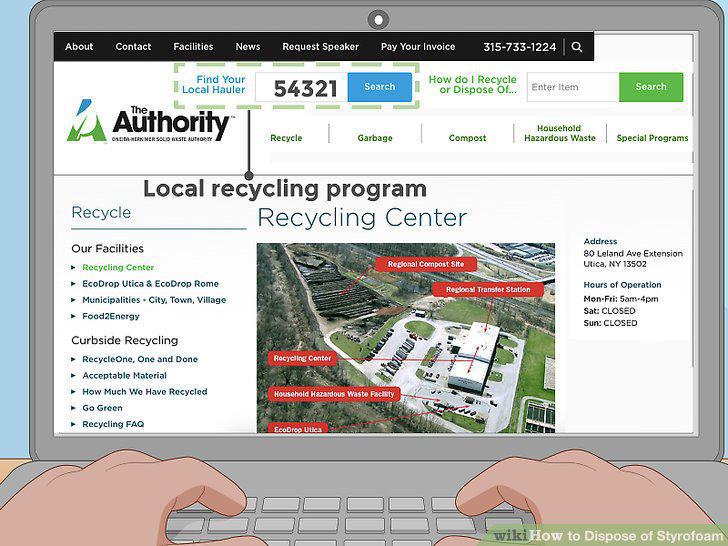Click the Regional Compost Site label

click(x=426, y=264)
